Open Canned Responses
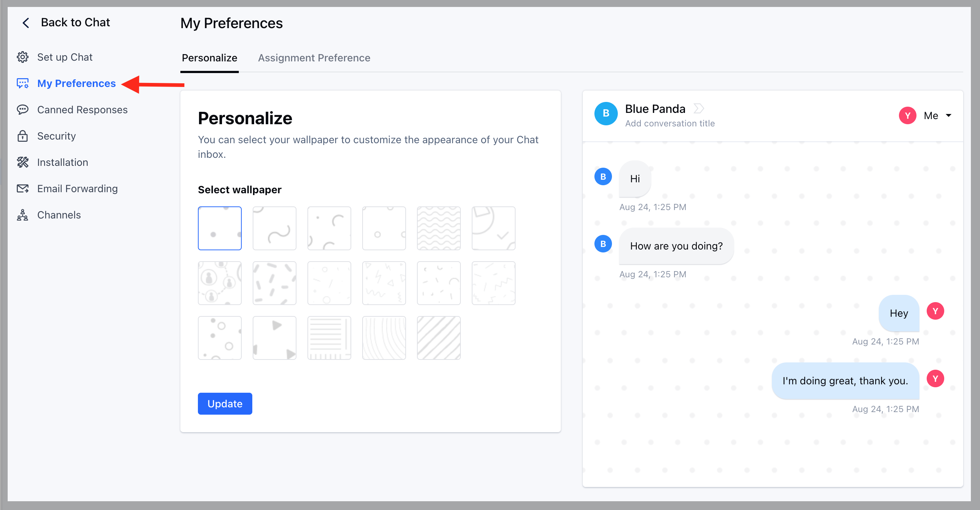The image size is (980, 510). coord(82,110)
